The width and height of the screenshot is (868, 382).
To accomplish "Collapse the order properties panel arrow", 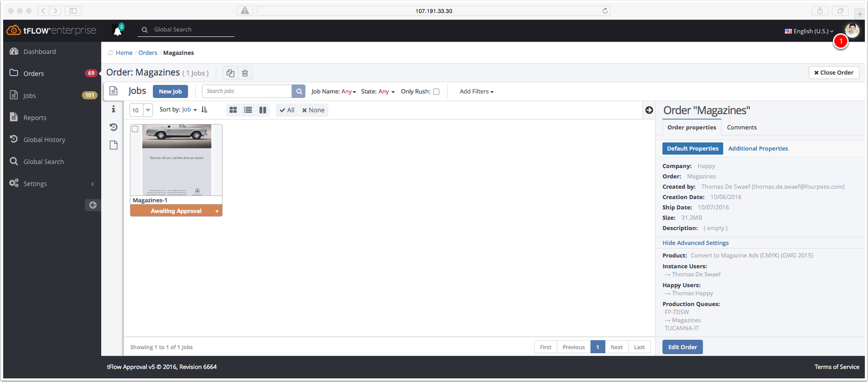I will click(649, 110).
